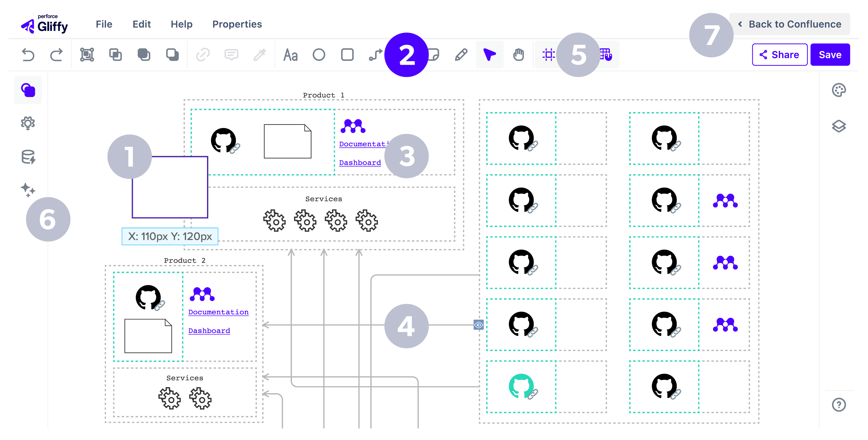Click the group shapes toolbar icon
The image size is (868, 440).
coord(87,55)
